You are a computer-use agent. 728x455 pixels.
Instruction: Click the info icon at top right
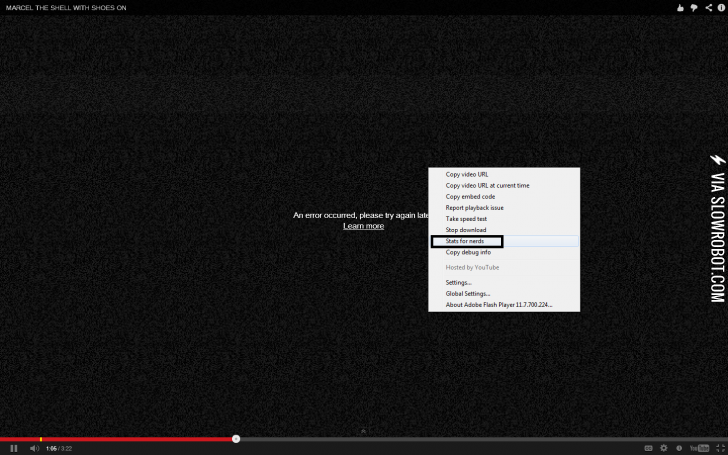pos(720,7)
